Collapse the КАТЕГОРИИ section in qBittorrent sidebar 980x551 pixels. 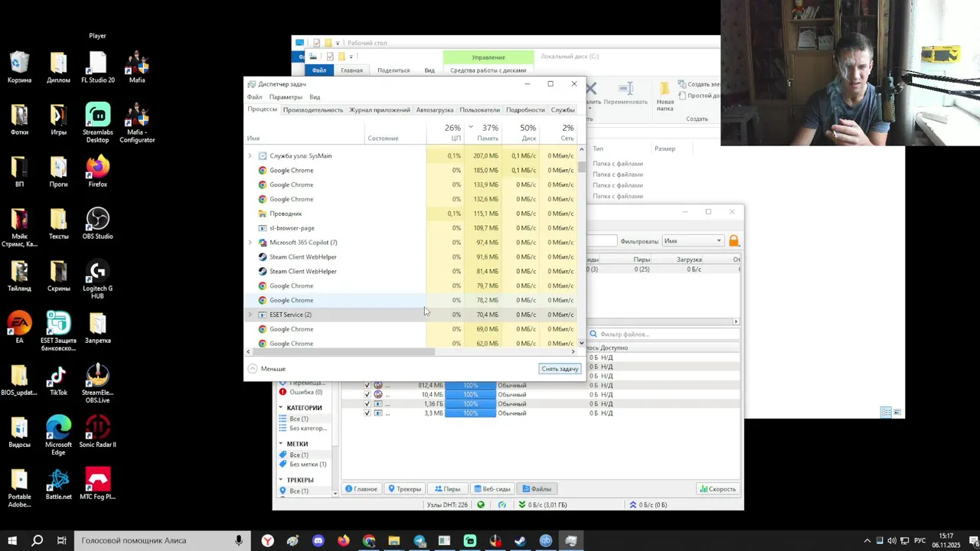pos(280,408)
